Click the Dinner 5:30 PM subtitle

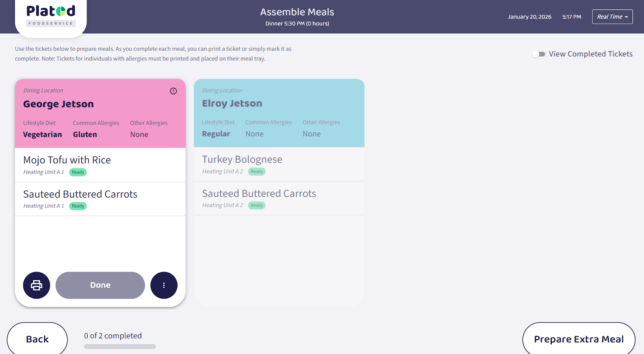point(297,24)
